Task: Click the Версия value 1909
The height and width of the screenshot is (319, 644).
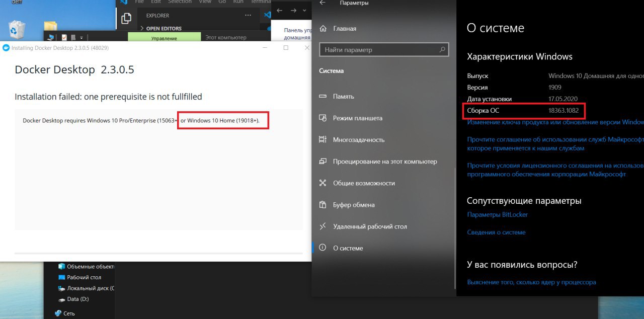Action: 555,88
